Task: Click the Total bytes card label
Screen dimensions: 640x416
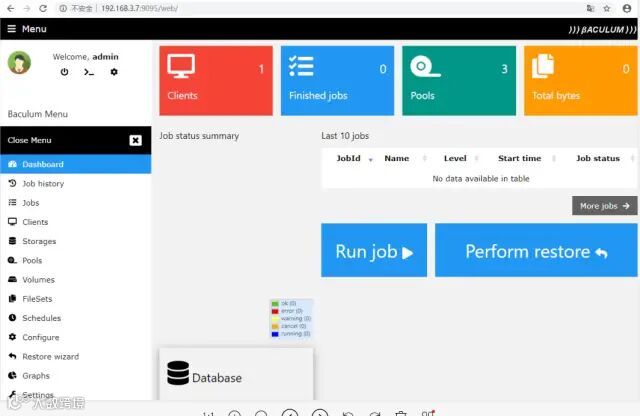Action: [556, 96]
